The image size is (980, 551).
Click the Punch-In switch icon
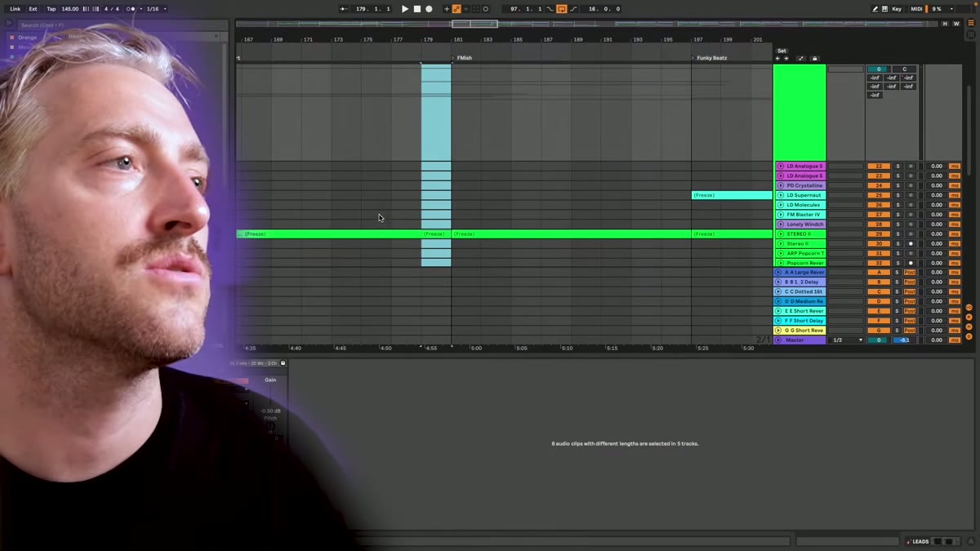[x=550, y=9]
